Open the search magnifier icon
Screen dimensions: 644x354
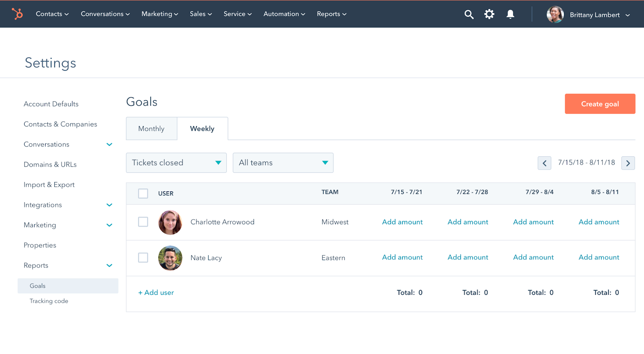coord(469,14)
